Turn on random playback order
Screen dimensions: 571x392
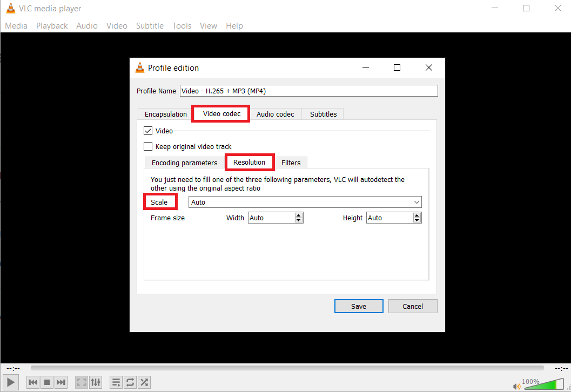point(144,382)
